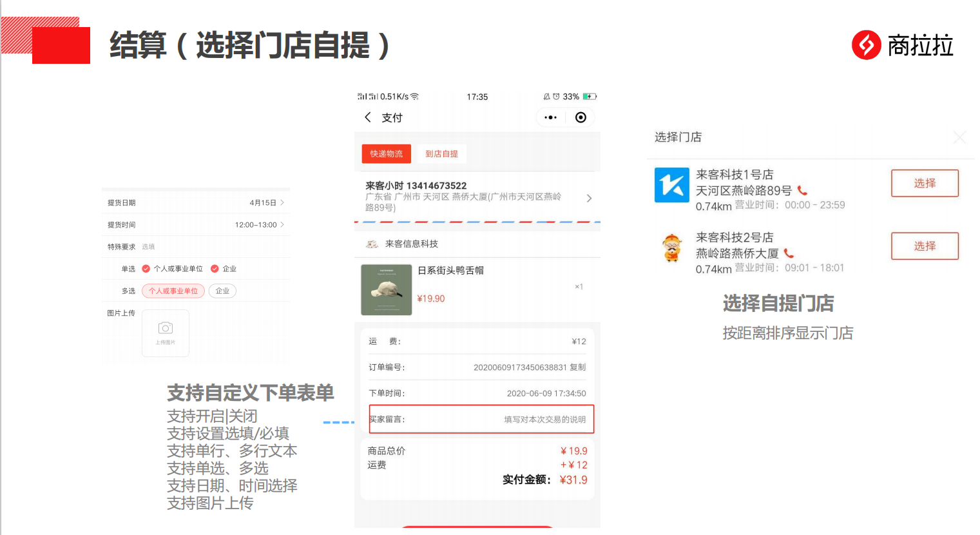The width and height of the screenshot is (980, 535).
Task: Click the 营业时间 09:01 - 18:01 text
Action: click(789, 267)
